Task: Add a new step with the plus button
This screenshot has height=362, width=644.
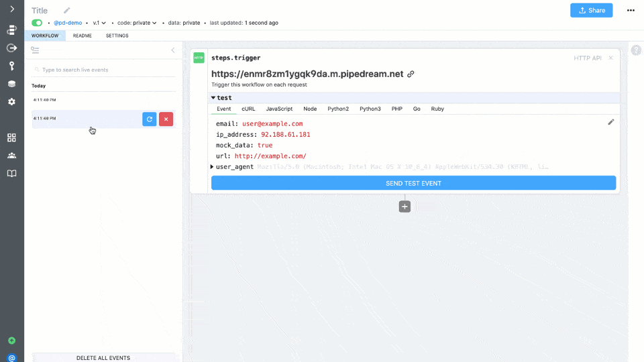Action: [405, 206]
